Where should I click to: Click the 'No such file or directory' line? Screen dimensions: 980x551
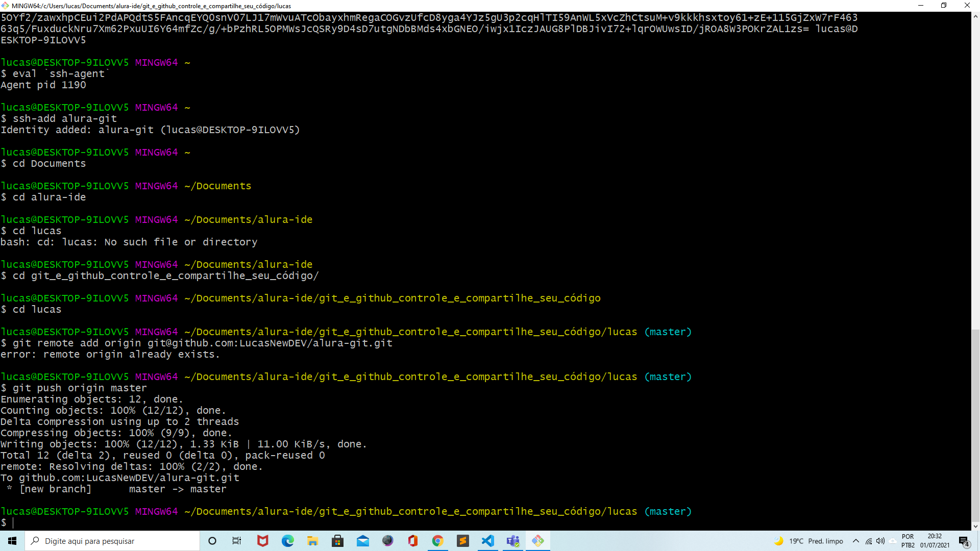[x=129, y=242]
